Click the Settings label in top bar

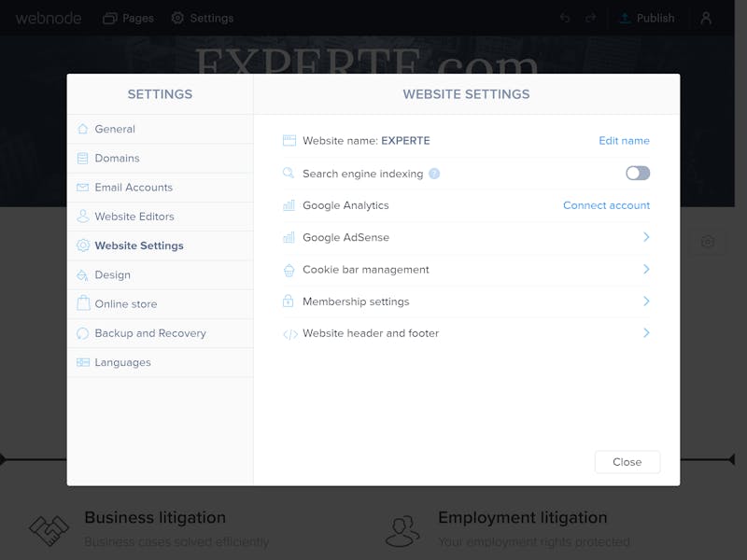tap(212, 18)
